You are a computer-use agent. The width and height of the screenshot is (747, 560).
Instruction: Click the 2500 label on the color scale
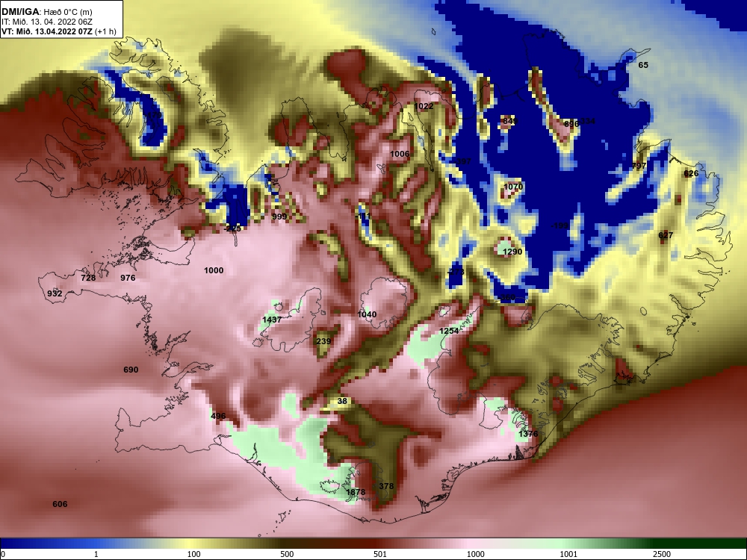click(662, 554)
